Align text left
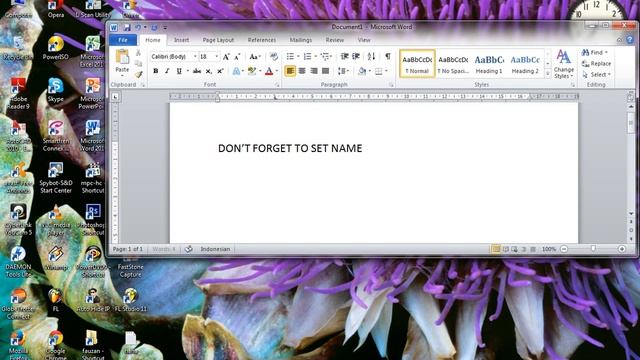 pos(290,71)
